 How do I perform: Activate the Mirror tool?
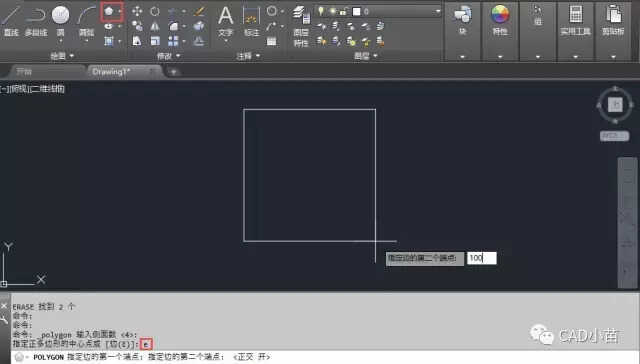click(155, 27)
